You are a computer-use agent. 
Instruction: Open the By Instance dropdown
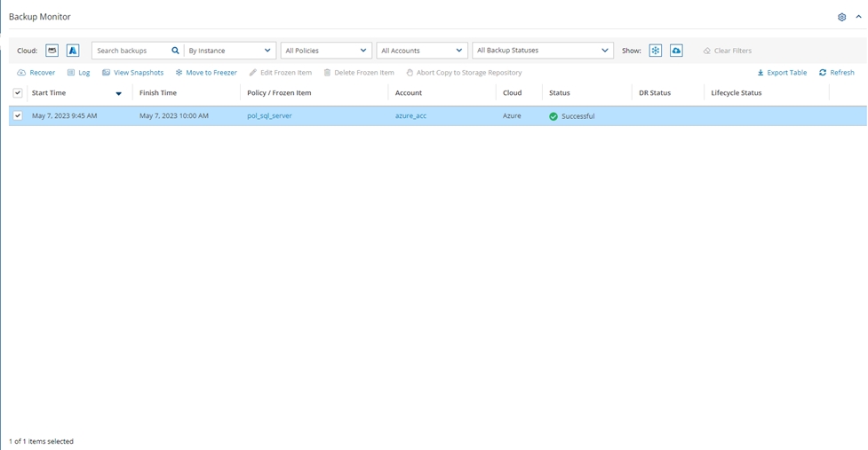[x=230, y=51]
